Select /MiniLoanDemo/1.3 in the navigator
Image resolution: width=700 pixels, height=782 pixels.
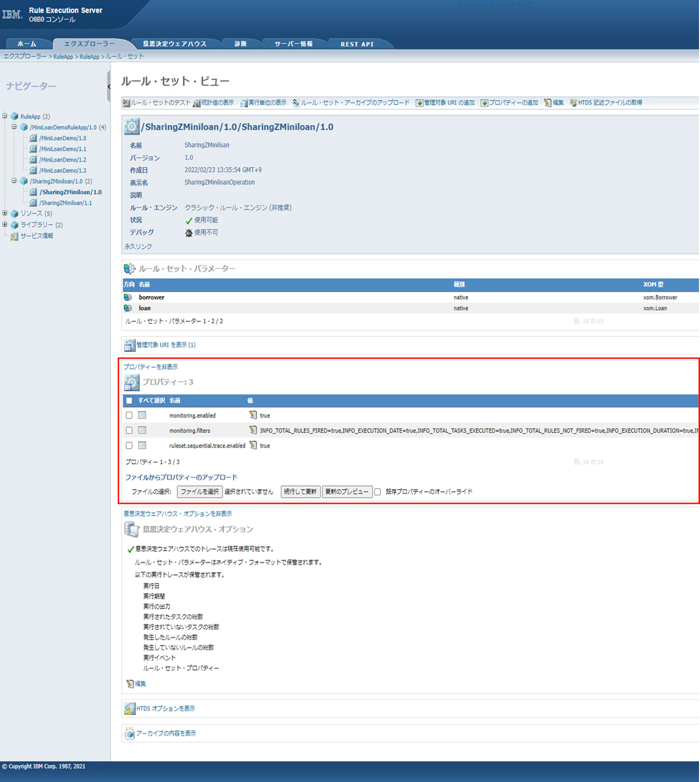tap(63, 171)
